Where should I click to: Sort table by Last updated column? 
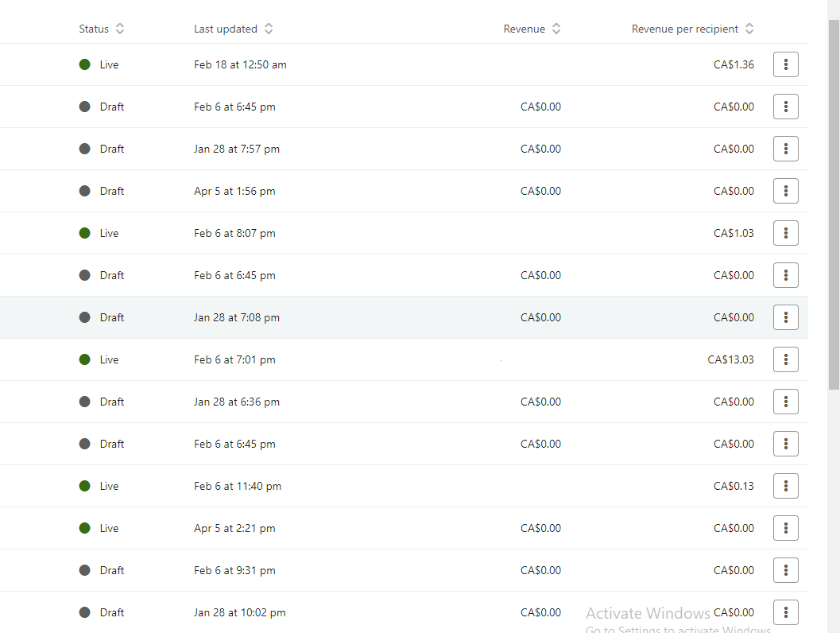tap(233, 29)
